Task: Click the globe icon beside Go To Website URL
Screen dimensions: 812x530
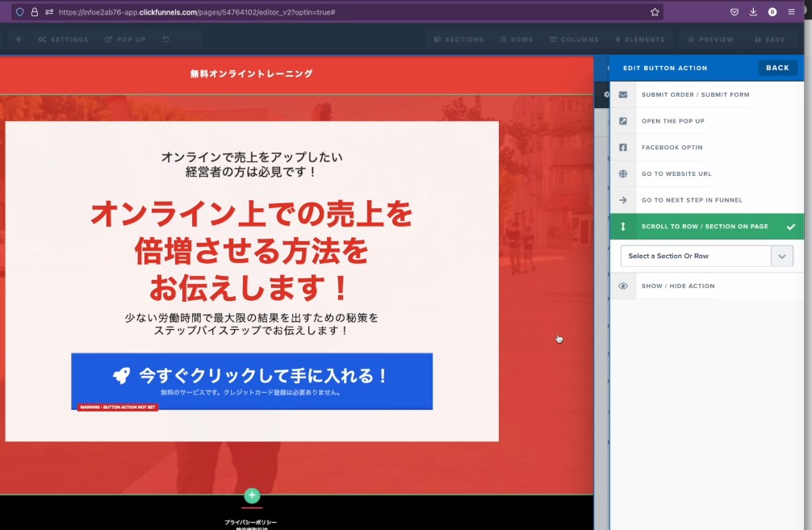Action: (623, 174)
